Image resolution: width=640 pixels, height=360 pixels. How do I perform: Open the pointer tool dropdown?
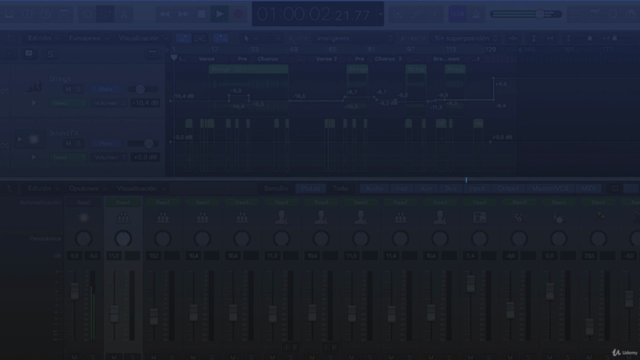250,38
